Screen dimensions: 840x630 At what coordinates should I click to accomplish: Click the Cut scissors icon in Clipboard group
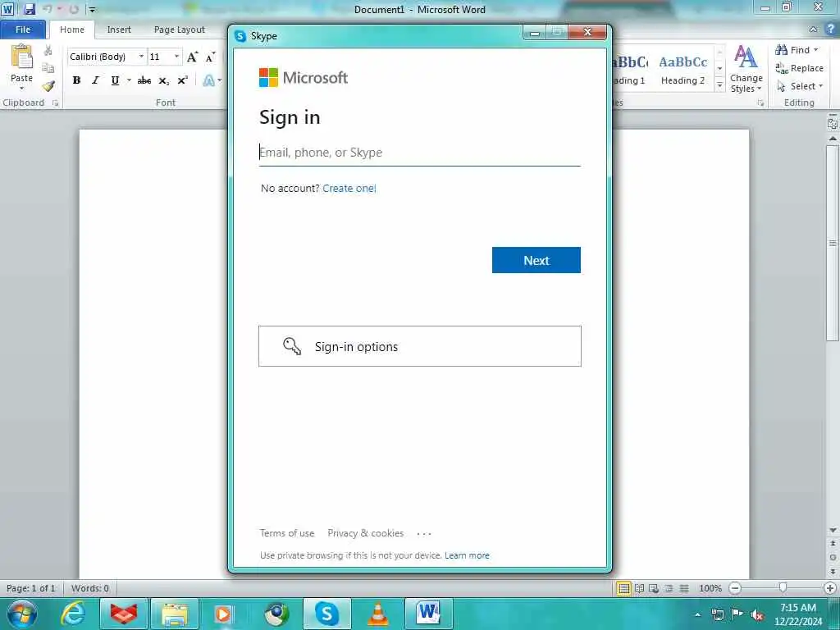click(x=48, y=51)
